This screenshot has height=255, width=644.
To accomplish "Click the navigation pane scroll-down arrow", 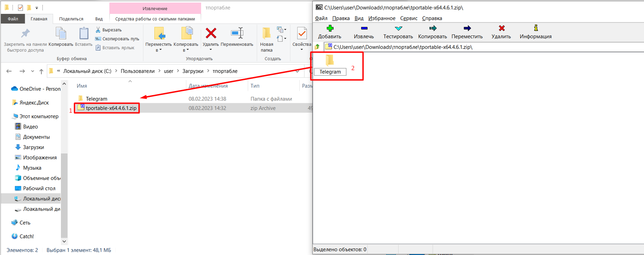I will 64,241.
